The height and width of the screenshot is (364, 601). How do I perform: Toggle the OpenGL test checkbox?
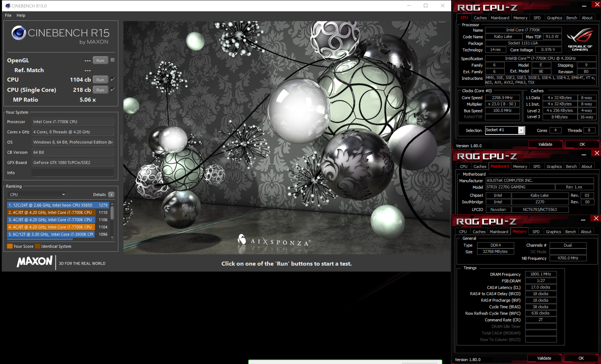tap(112, 60)
